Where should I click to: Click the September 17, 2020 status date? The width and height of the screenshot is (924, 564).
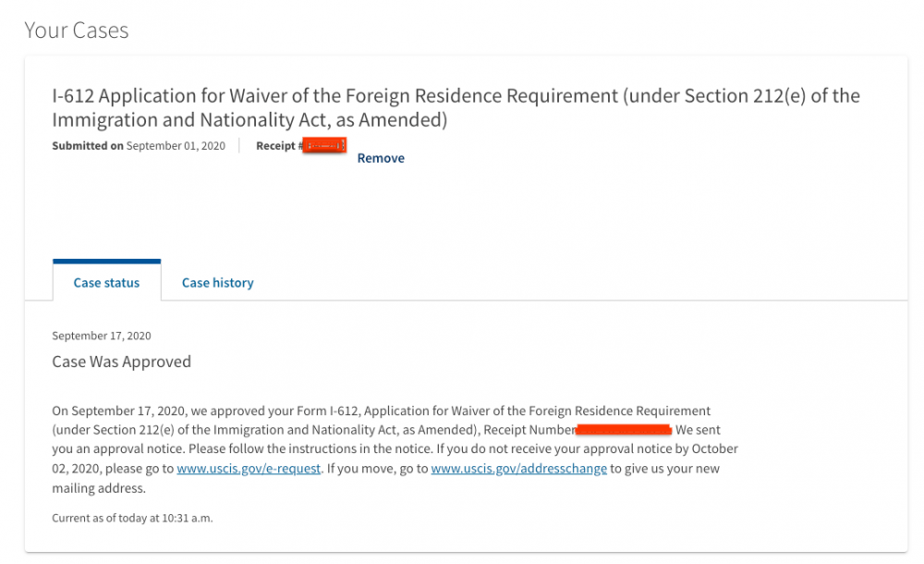point(102,336)
